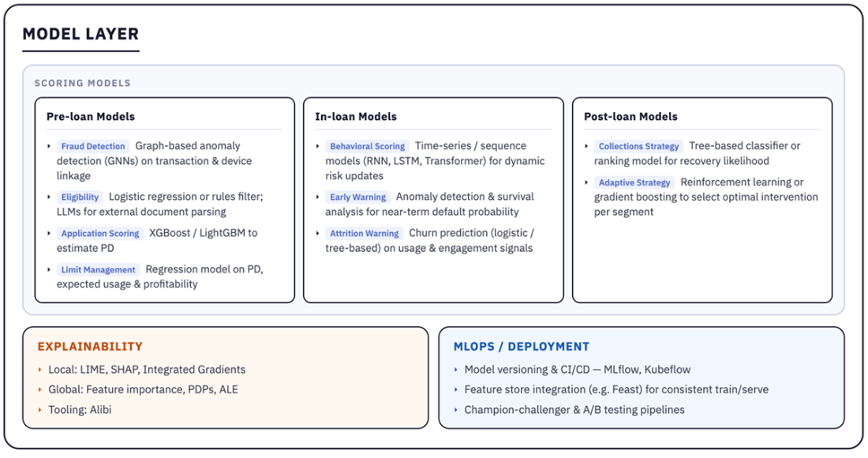Click the Adaptive Strategy tag
Image resolution: width=868 pixels, height=458 pixels.
pos(634,182)
